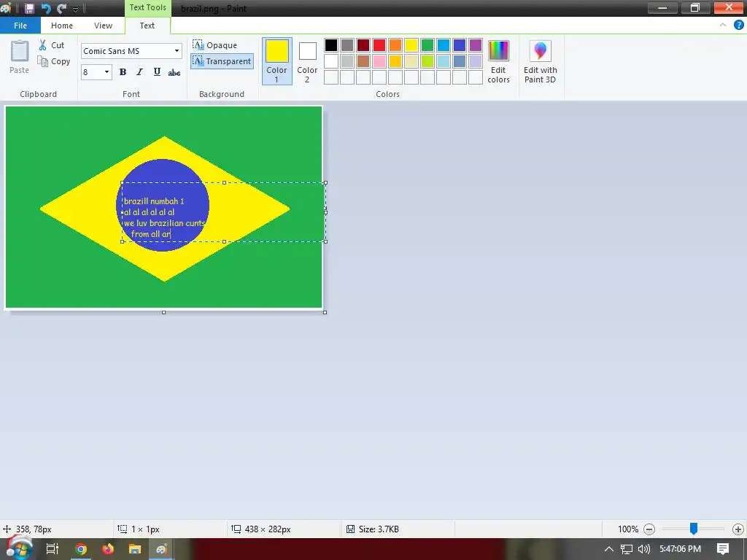Image resolution: width=747 pixels, height=560 pixels.
Task: Click the Paint app icon in title bar
Action: pyautogui.click(x=6, y=8)
